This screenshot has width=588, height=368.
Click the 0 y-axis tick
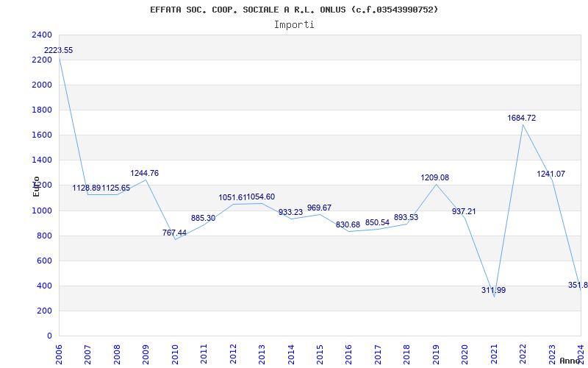pyautogui.click(x=50, y=336)
